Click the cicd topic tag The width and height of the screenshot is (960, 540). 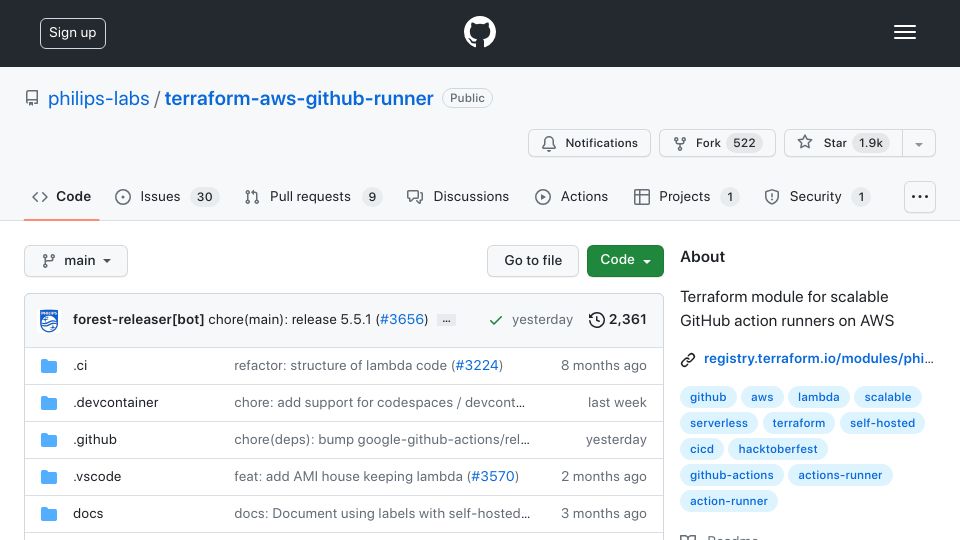click(702, 449)
